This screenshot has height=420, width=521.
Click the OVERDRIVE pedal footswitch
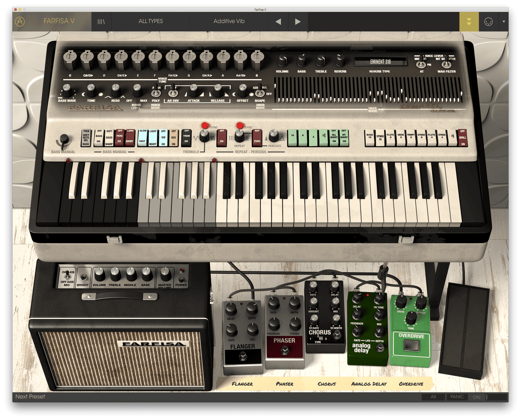pyautogui.click(x=411, y=346)
